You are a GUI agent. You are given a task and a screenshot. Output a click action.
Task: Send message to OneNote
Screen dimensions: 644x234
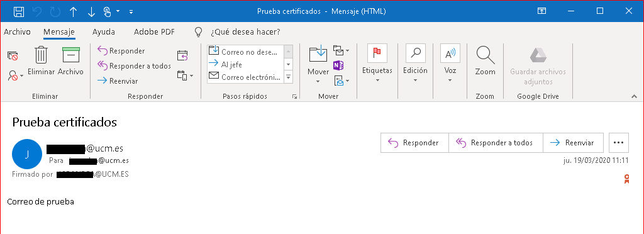[x=338, y=65]
